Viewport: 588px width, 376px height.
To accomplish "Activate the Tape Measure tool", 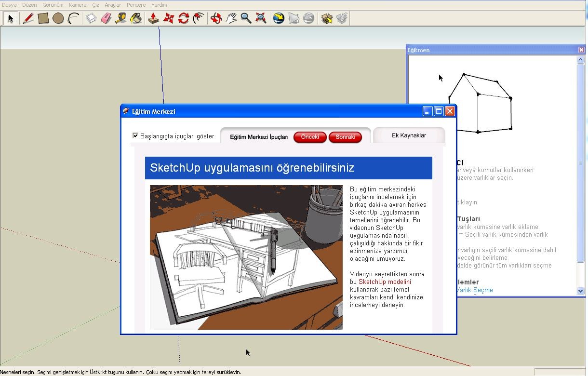I will [121, 18].
